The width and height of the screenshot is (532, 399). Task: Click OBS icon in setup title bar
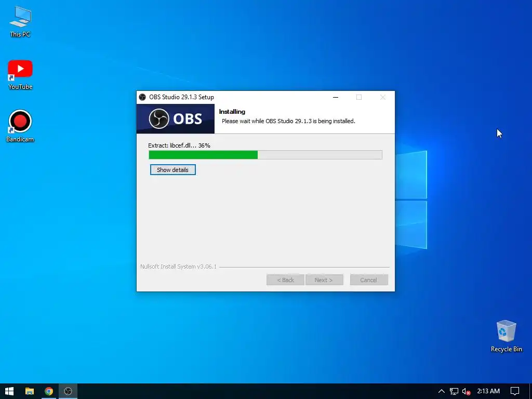point(142,97)
